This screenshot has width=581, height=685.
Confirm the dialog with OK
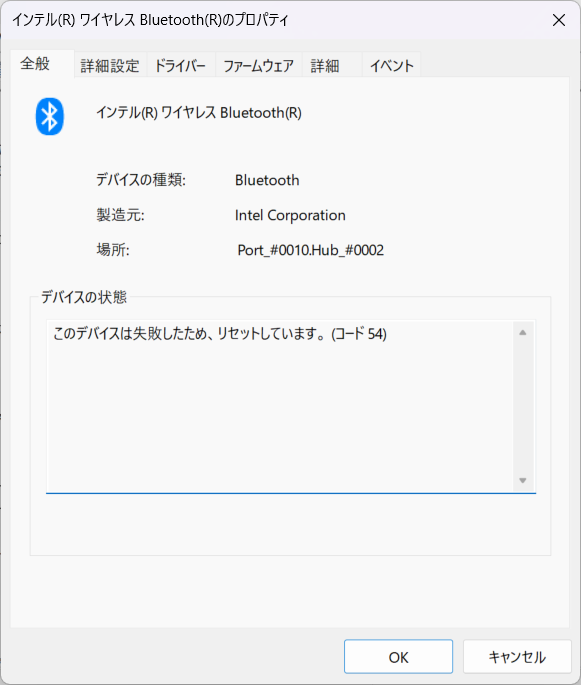pos(398,657)
